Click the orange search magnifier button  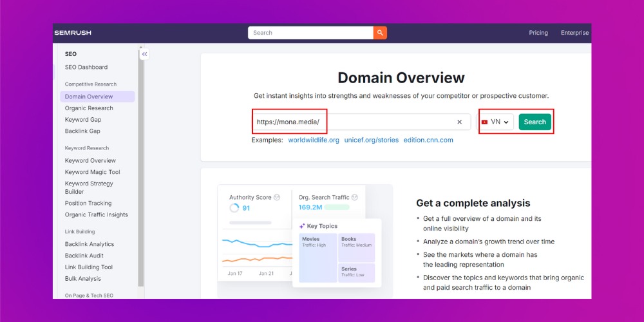coord(380,33)
